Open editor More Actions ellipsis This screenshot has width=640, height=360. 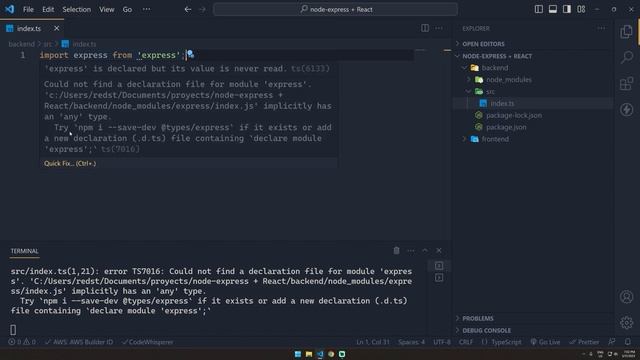tap(439, 28)
